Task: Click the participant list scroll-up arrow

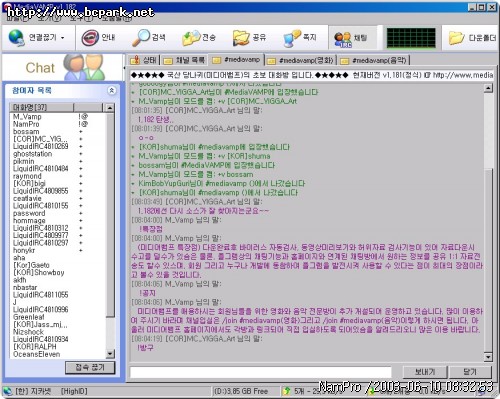Action: pyautogui.click(x=110, y=108)
